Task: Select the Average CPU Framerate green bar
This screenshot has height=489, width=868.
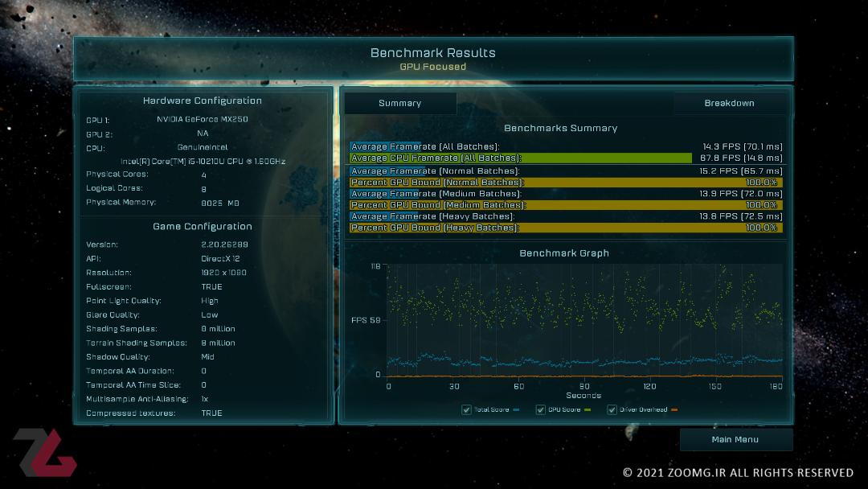Action: pos(520,158)
